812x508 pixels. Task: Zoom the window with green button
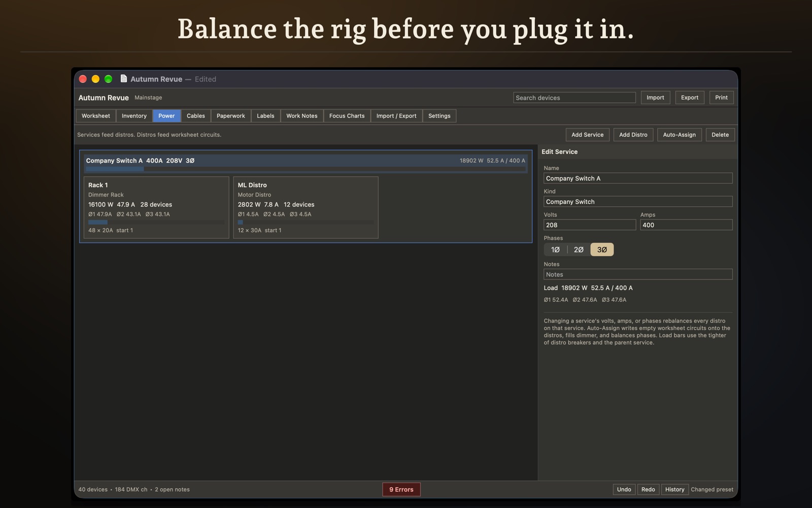(x=108, y=79)
